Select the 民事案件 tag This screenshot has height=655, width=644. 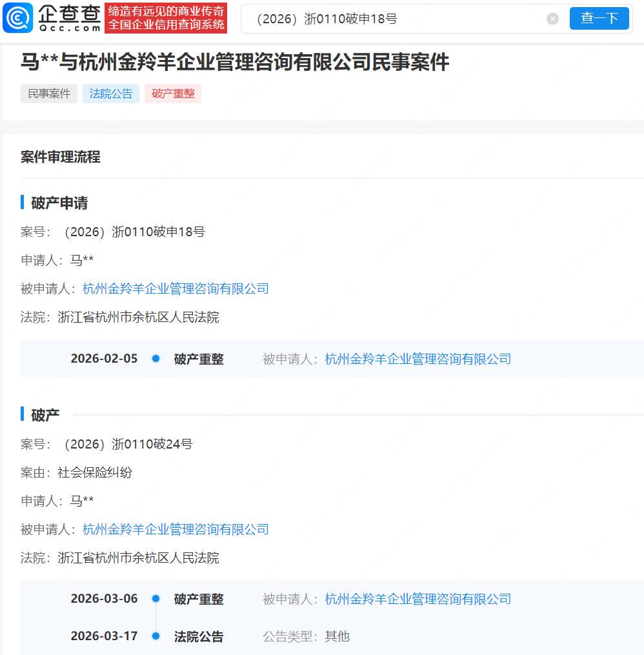coord(49,94)
